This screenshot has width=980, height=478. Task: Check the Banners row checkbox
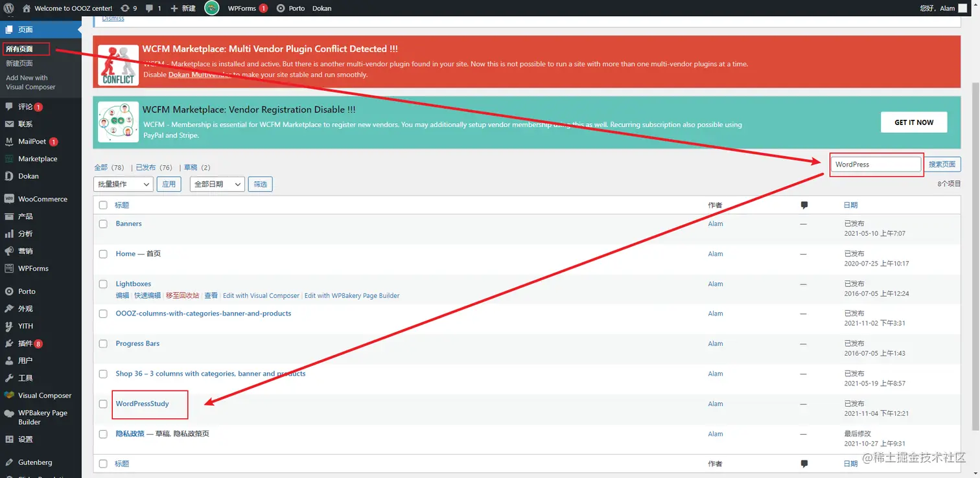[x=103, y=224]
